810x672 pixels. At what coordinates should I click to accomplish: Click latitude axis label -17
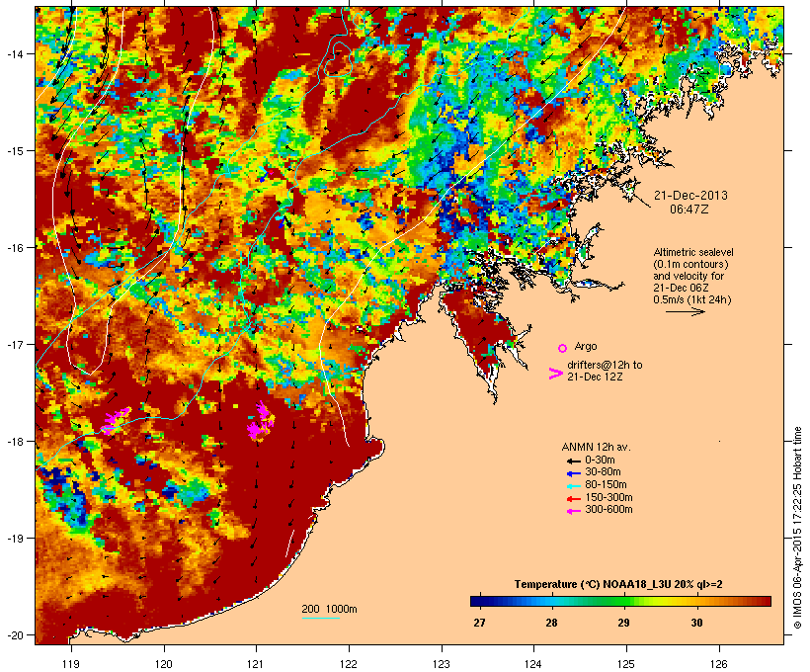coord(14,344)
